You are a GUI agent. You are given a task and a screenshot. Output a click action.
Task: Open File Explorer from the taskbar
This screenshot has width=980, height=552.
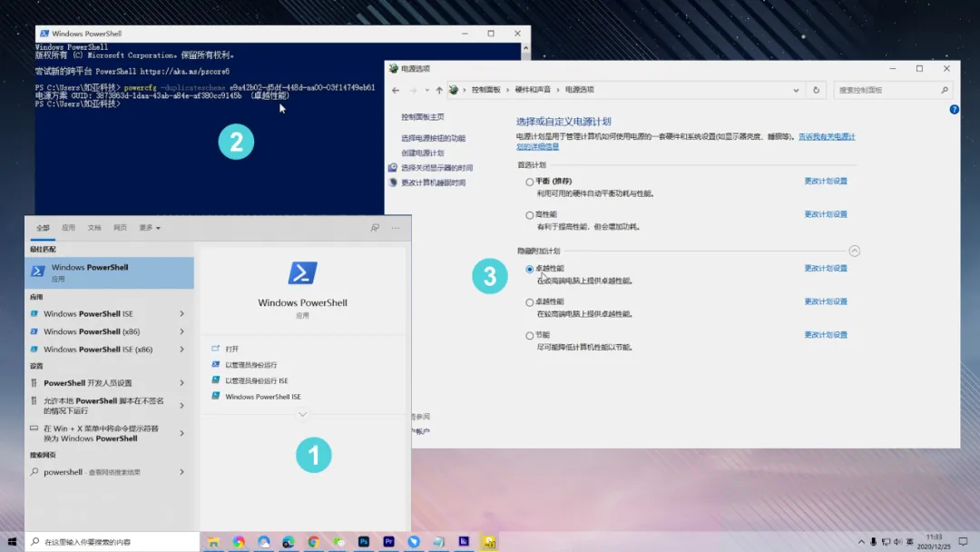click(213, 541)
